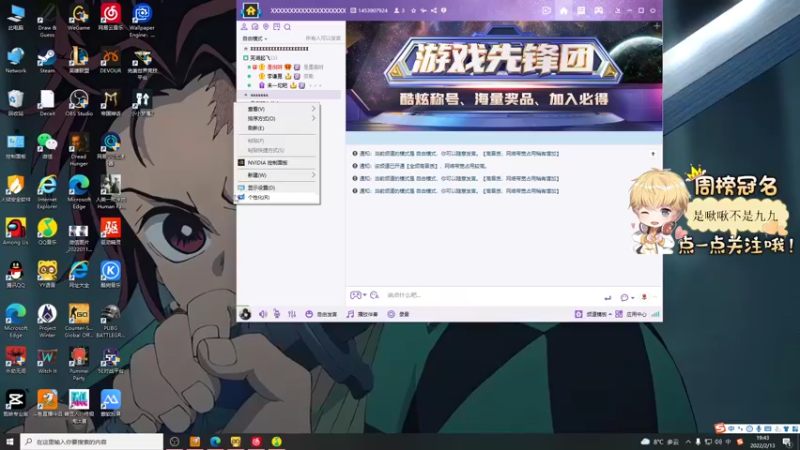
Task: Click the OBS Studio desktop icon
Action: (x=79, y=103)
